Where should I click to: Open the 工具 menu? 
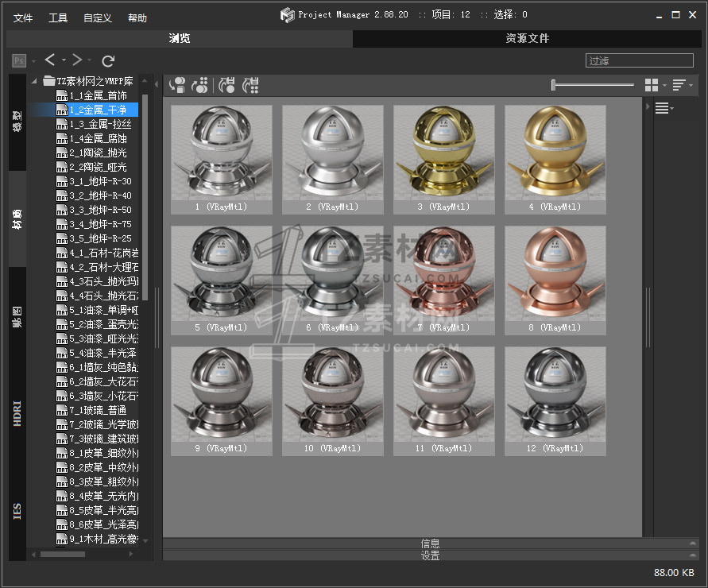tap(58, 18)
